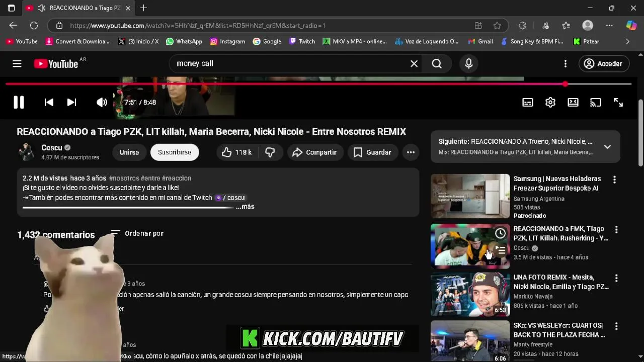Screen dimensions: 644x362
Task: Open the favorites list icon
Action: [566, 25]
